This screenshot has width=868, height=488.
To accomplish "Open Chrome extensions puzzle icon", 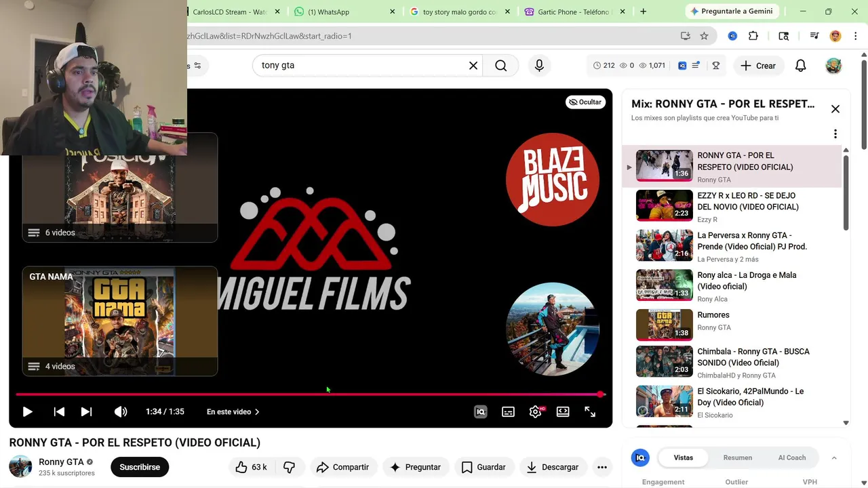I will [753, 36].
